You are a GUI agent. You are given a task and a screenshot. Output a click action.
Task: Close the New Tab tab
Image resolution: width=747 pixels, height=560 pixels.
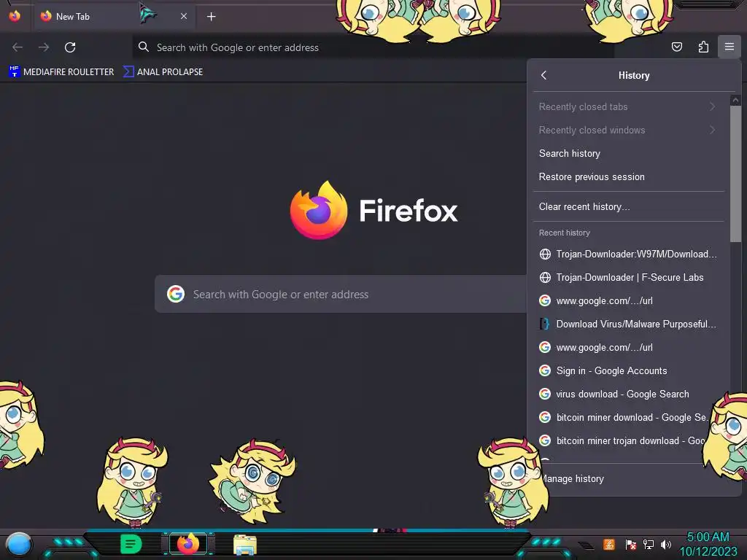(183, 16)
